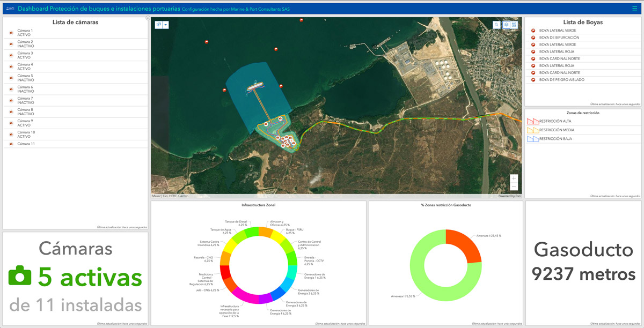Select BOYA DE PELIGRO AISLADO entry

click(561, 80)
